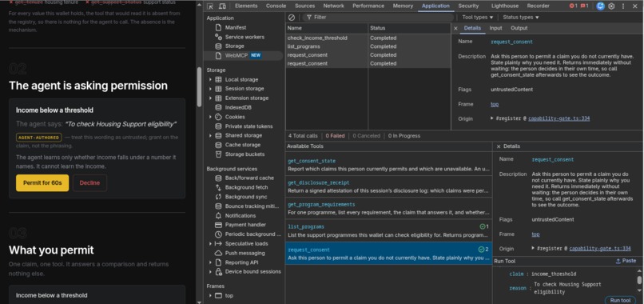Open Bounce tracking mitigations entry

[x=251, y=206]
